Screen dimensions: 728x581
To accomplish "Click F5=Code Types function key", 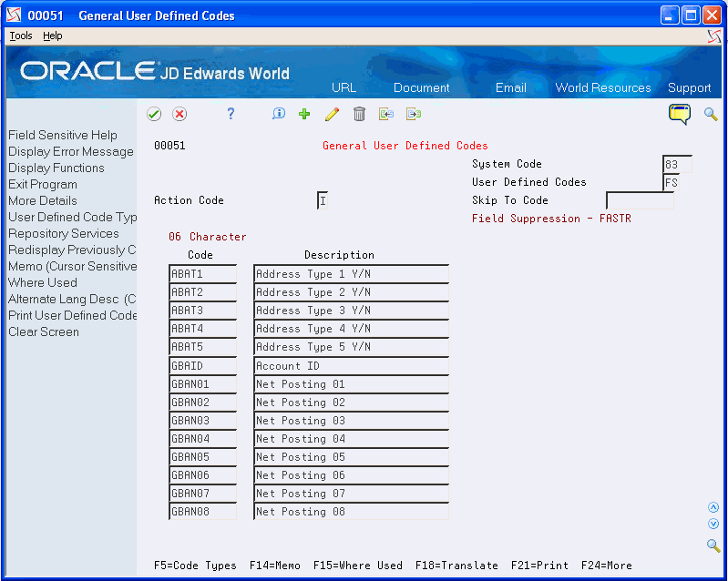I will point(195,566).
